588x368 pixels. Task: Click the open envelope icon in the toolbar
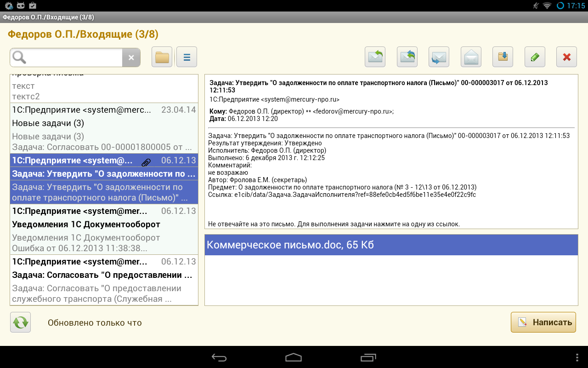(x=471, y=57)
